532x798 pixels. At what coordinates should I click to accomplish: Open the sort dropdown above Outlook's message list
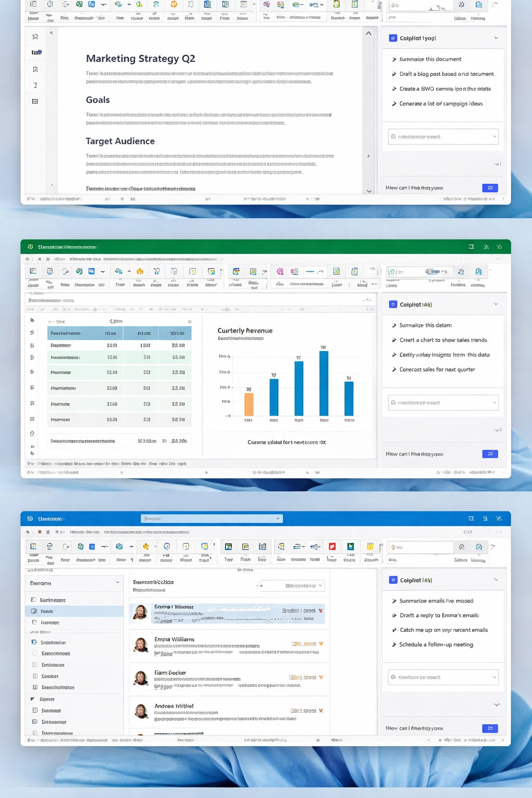(x=292, y=586)
